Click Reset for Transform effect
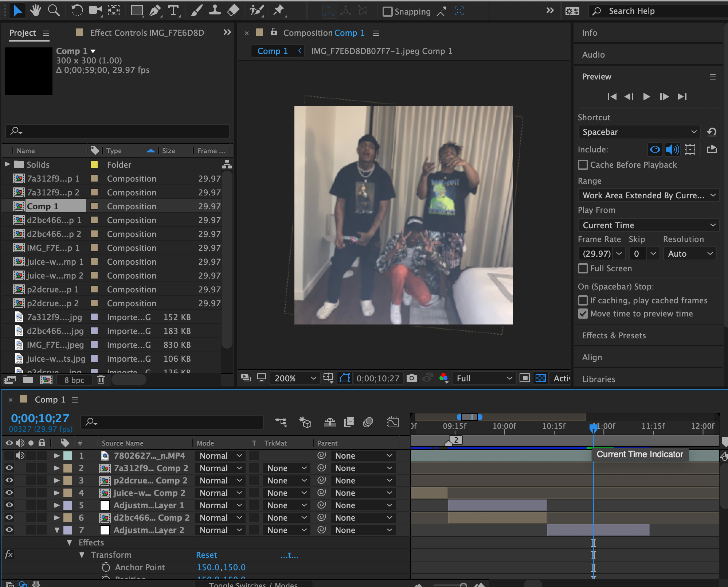Screen dimensions: 728x587 (206, 555)
